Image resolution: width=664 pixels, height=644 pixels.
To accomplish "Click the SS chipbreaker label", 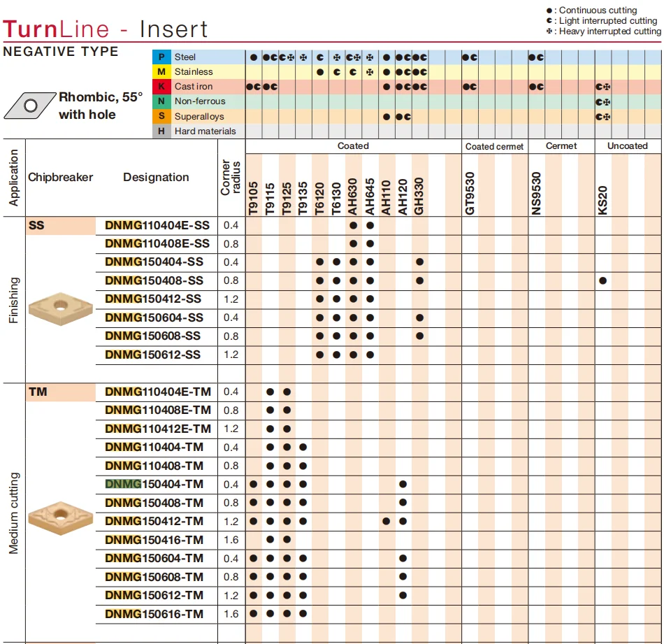I will [x=36, y=225].
